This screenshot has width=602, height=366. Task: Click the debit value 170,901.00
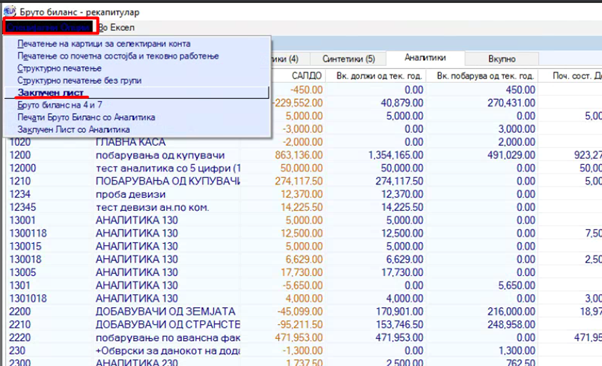(x=399, y=311)
